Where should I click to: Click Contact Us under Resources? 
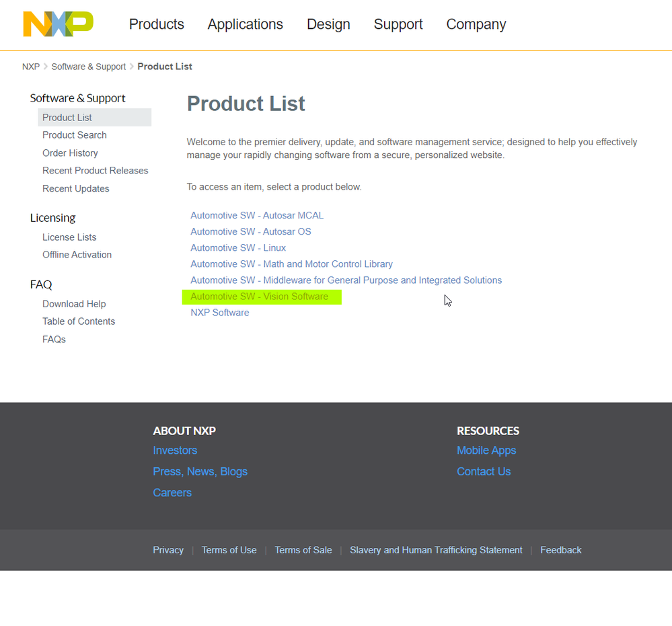[484, 472]
